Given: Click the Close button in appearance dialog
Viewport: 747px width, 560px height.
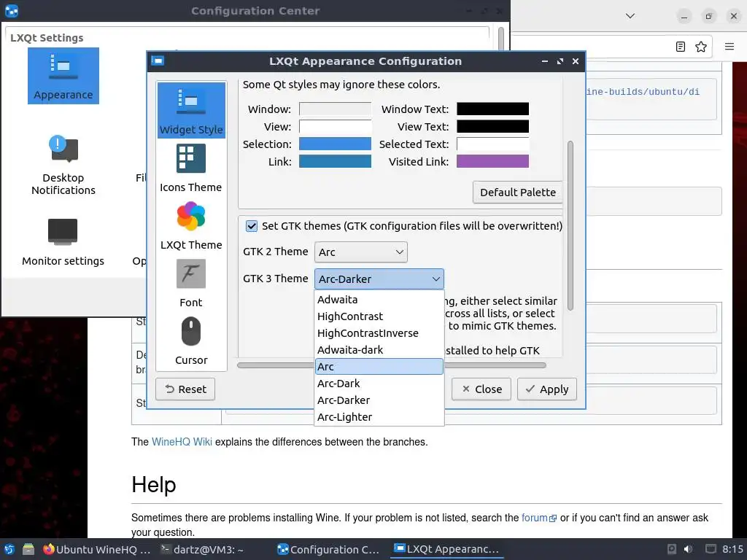Looking at the screenshot, I should [x=481, y=389].
